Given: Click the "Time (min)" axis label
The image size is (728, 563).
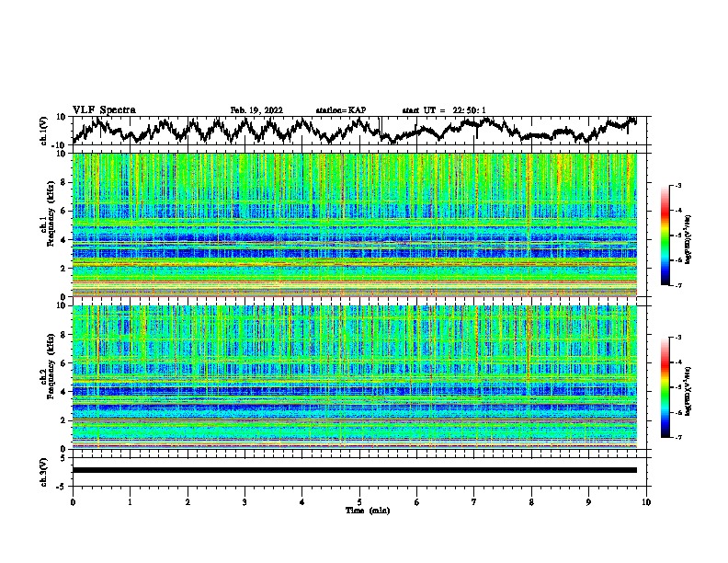Looking at the screenshot, I should coord(368,511).
